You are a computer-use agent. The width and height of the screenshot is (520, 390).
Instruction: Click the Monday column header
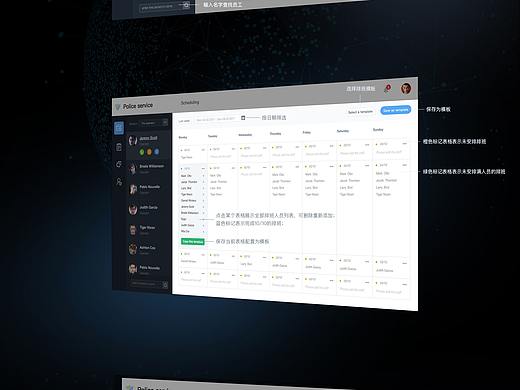point(183,137)
